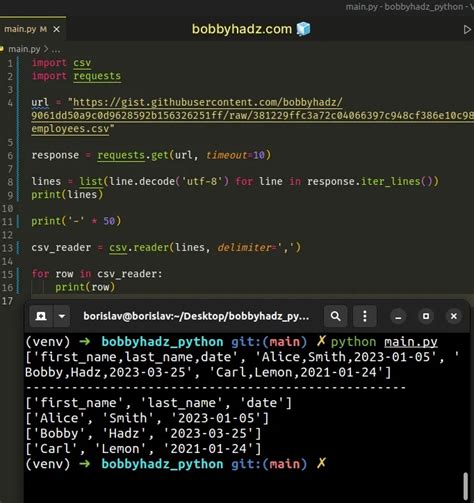The height and width of the screenshot is (503, 474).
Task: Open the terminal search icon
Action: pyautogui.click(x=336, y=316)
